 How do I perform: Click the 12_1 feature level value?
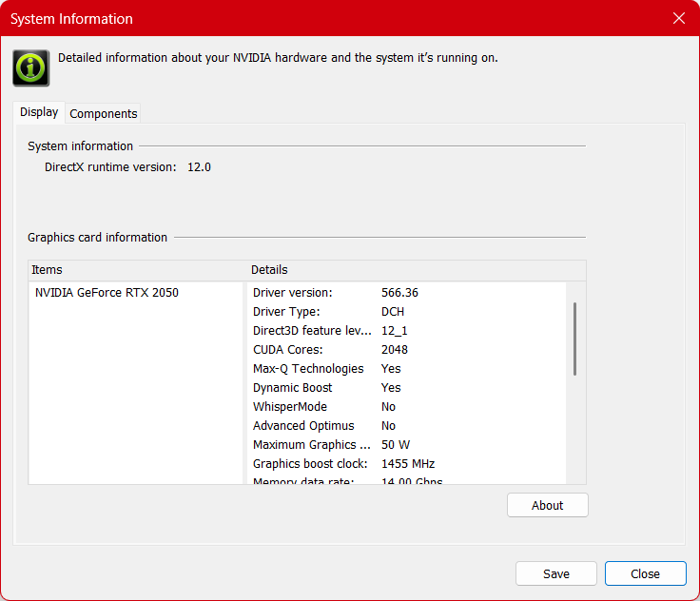394,331
